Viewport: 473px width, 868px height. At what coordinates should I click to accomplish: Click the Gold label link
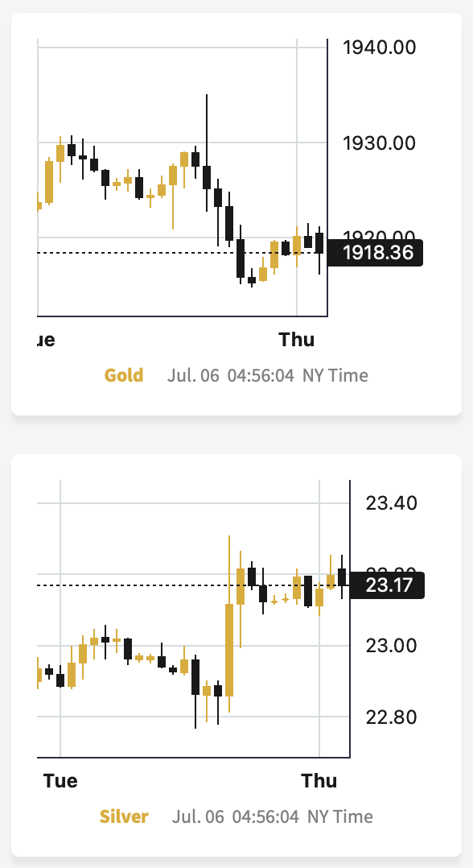[x=124, y=375]
